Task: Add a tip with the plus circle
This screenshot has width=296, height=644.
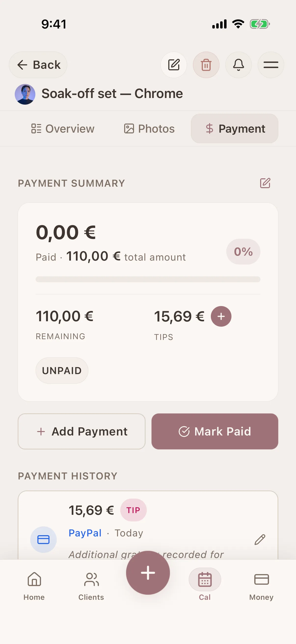Action: (221, 316)
